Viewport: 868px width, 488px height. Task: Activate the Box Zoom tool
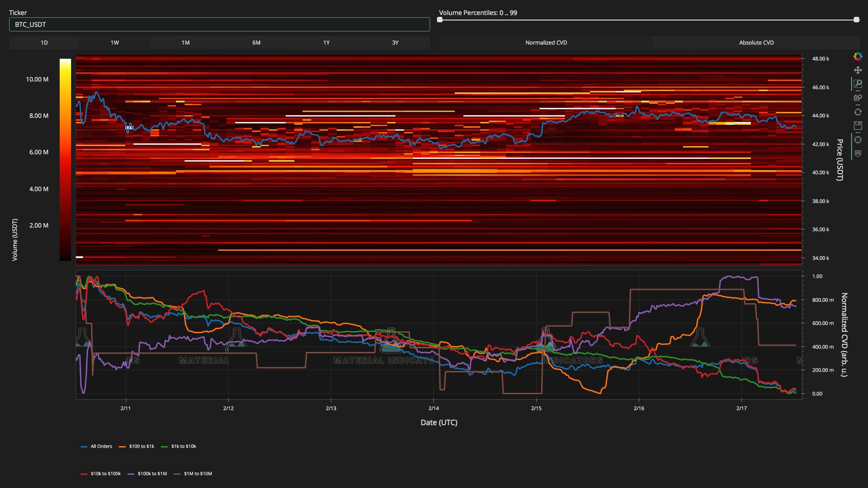pos(858,84)
